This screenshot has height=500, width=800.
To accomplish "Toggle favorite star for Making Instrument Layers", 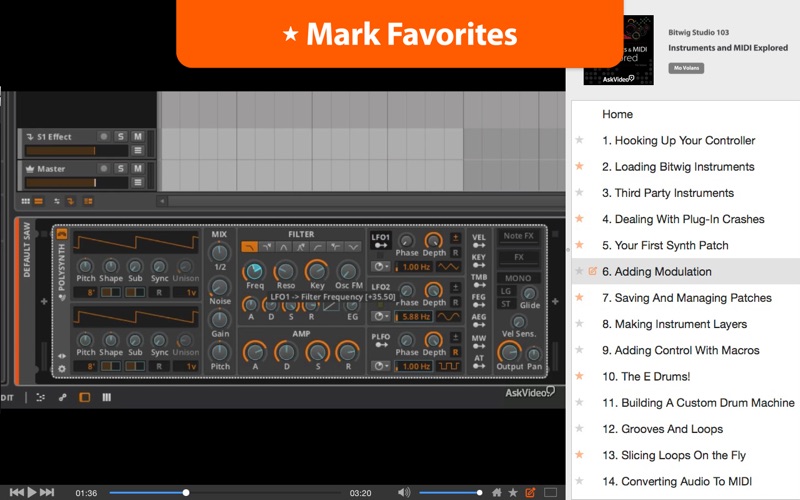I will [x=580, y=323].
